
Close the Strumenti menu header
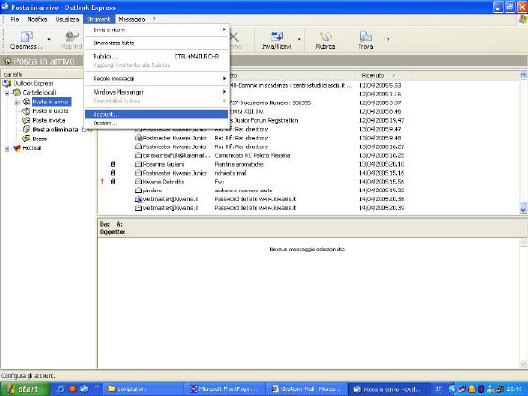click(99, 19)
